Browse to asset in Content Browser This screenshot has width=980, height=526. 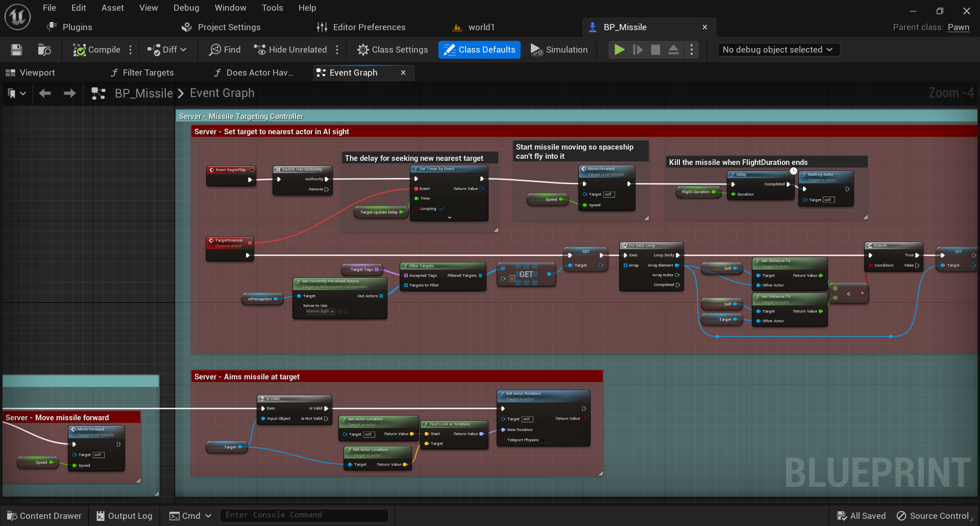click(44, 50)
